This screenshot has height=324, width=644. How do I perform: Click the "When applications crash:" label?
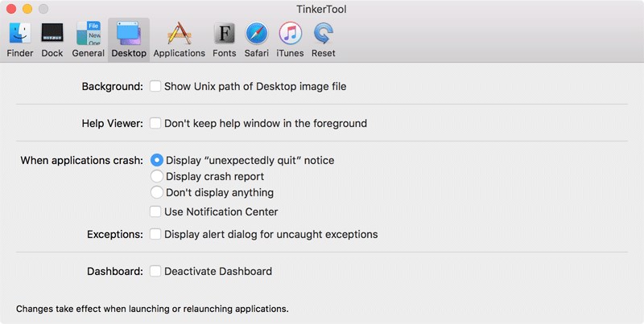point(82,160)
